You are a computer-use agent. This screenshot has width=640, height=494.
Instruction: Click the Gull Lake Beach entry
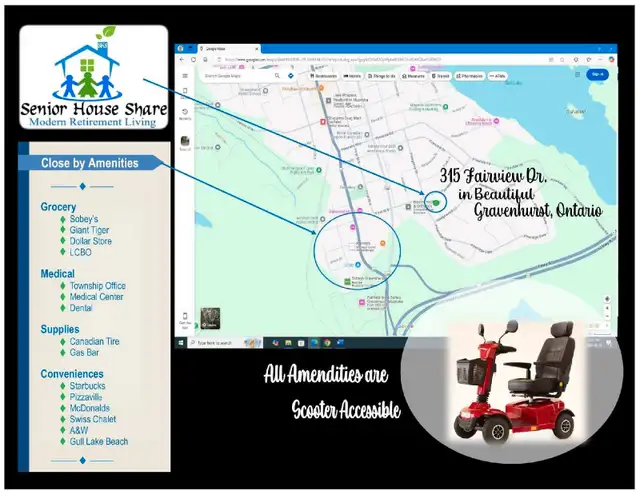99,441
